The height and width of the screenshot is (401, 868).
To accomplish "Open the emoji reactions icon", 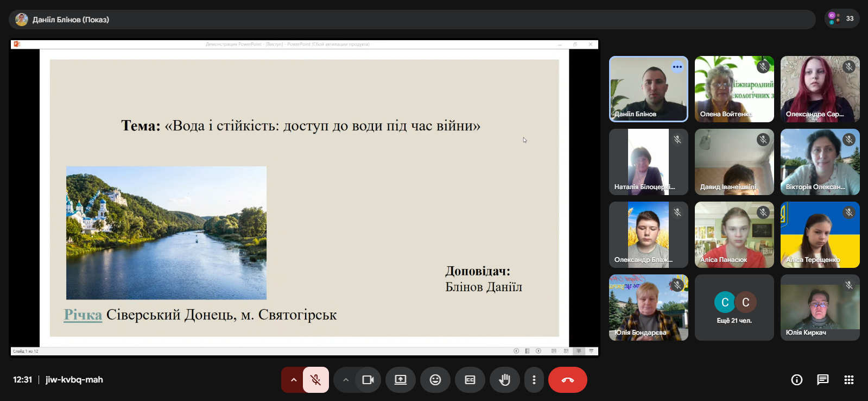I will pos(435,380).
